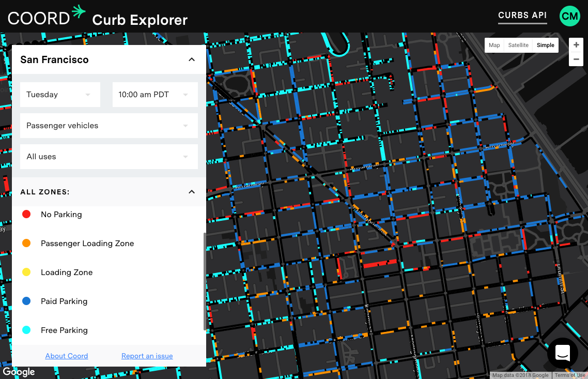Click the Map data ©2018 Google attribution
The width and height of the screenshot is (588, 379).
520,375
